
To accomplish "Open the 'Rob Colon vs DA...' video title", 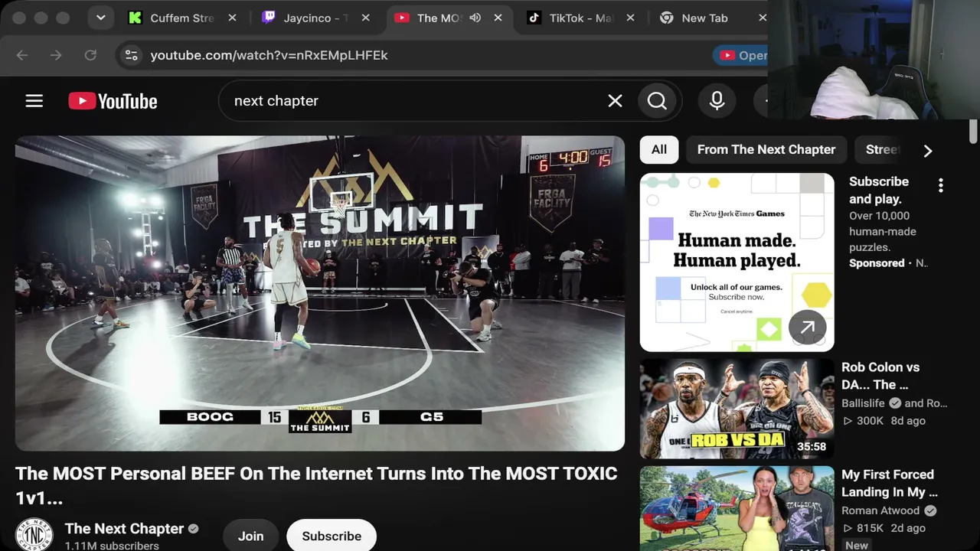I will click(880, 376).
